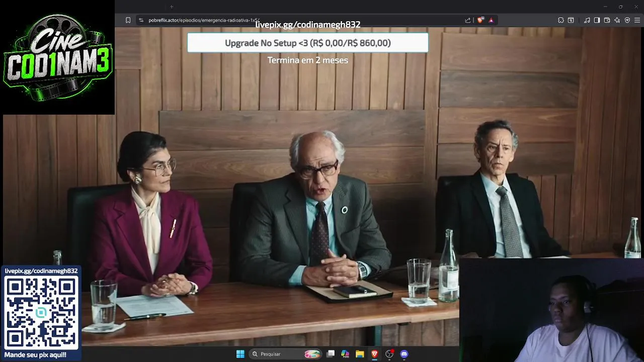Open Brave Shields lion icon
Viewport: 644px width, 362px height.
480,20
